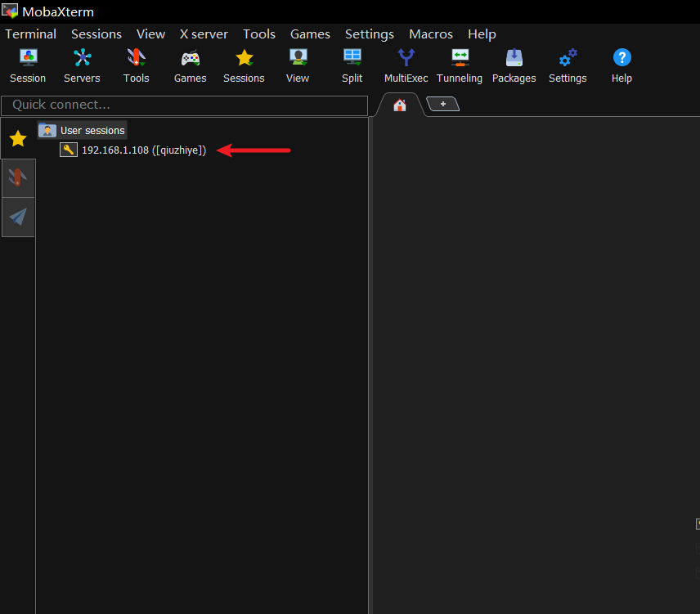Select session 192.168.1.108 ([qiuzhiye])

click(x=133, y=150)
